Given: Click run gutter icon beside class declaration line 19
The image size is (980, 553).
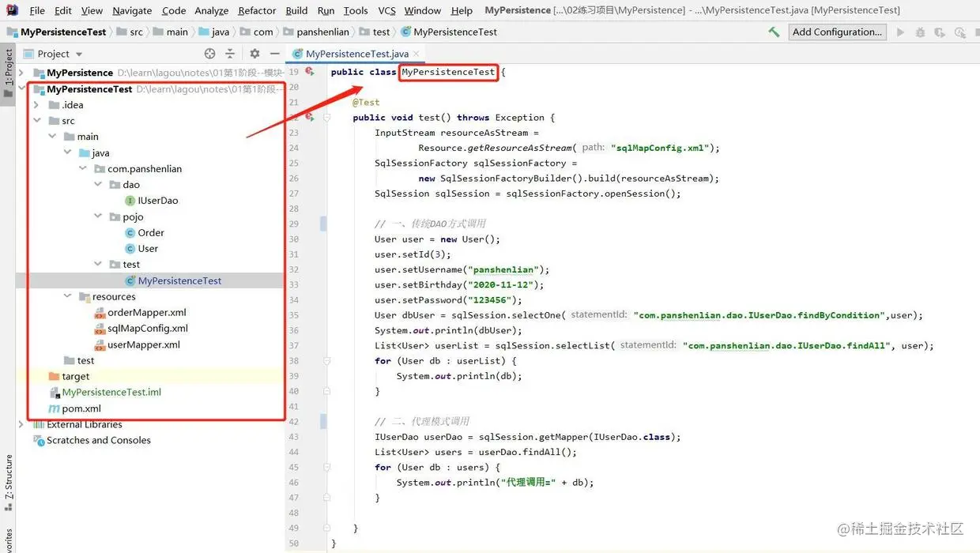Looking at the screenshot, I should coord(309,72).
